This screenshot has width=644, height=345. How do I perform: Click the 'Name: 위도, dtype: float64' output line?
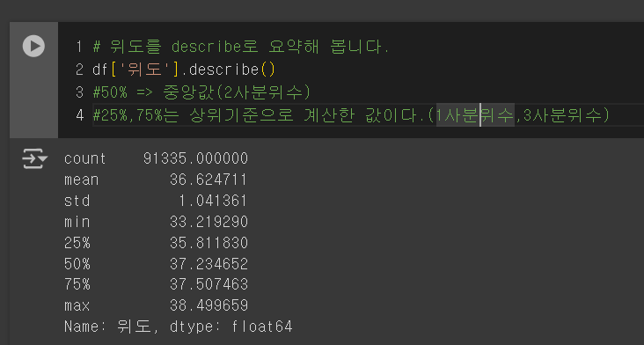click(x=179, y=327)
